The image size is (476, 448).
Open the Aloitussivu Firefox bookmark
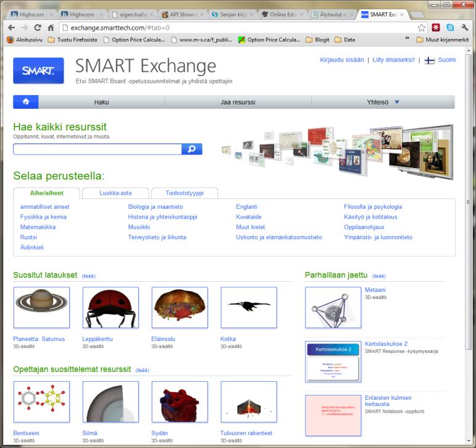[25, 40]
